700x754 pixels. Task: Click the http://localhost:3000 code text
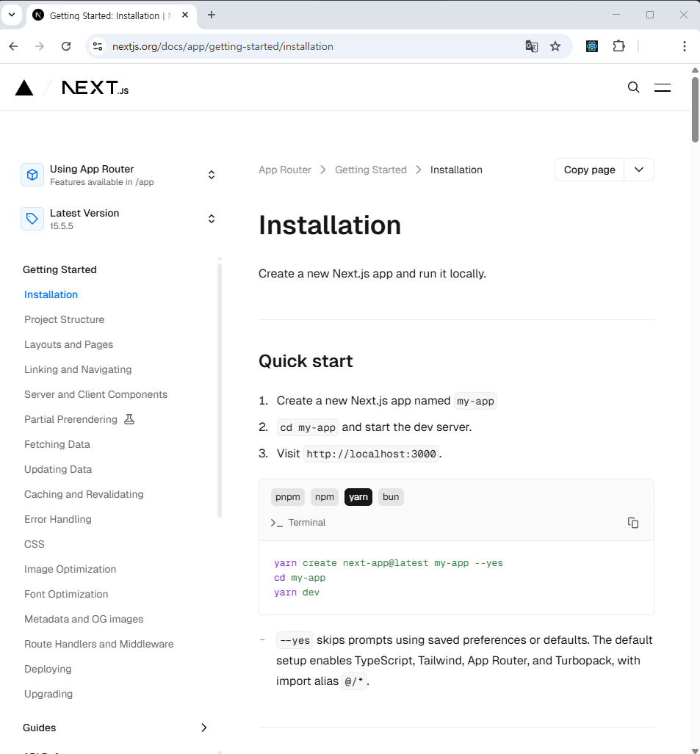coord(371,454)
